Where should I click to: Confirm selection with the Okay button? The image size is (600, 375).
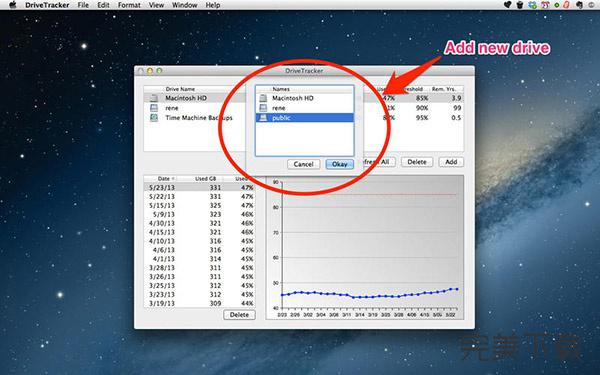tap(339, 164)
